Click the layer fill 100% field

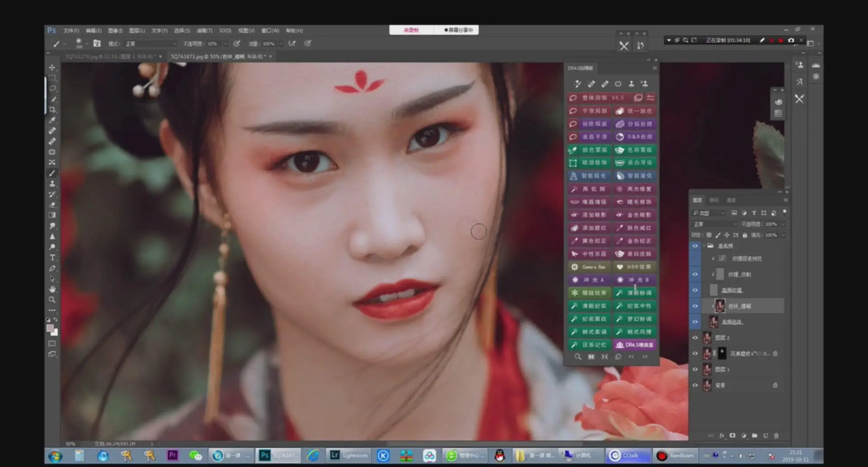coord(771,235)
